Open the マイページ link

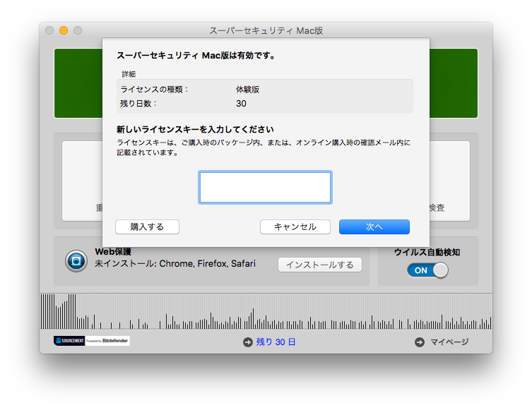pyautogui.click(x=449, y=342)
